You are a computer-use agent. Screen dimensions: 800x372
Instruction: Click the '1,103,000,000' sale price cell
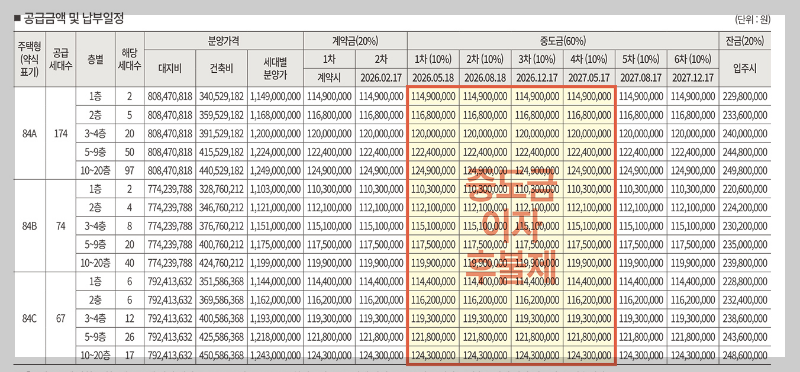pyautogui.click(x=275, y=189)
